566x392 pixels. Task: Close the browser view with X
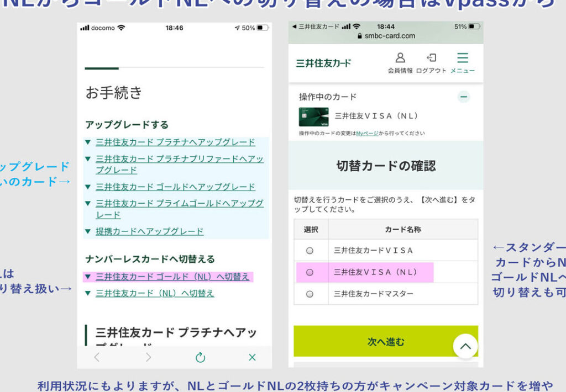252,357
